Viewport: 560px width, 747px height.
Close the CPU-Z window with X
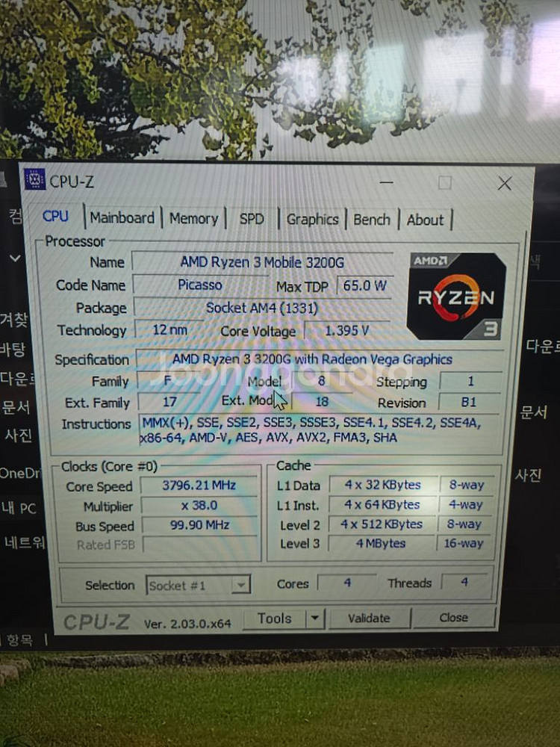(x=504, y=184)
